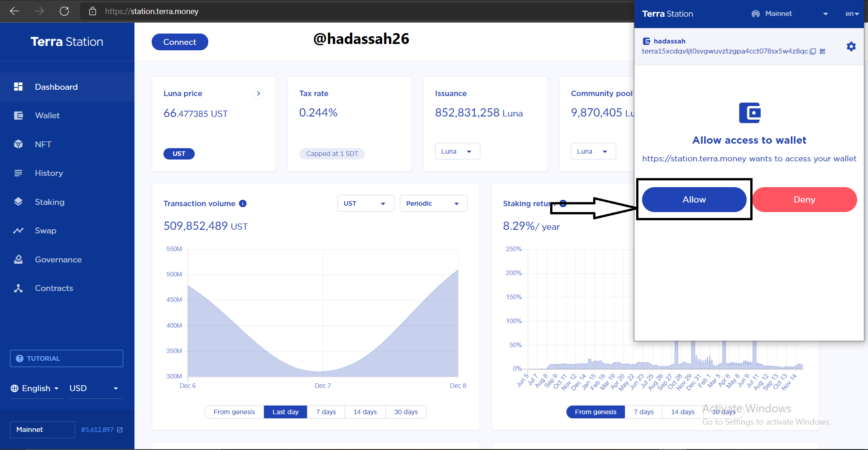
Task: Click the Staking layers icon
Action: [x=18, y=202]
